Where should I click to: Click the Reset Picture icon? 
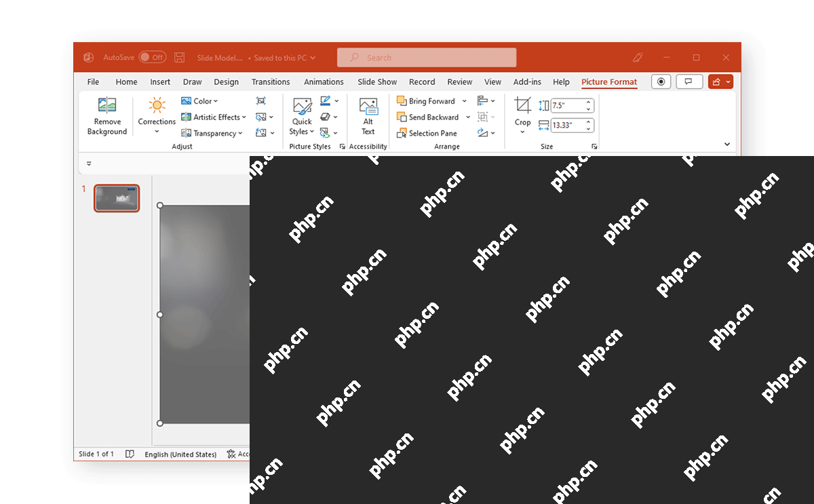coord(261,133)
